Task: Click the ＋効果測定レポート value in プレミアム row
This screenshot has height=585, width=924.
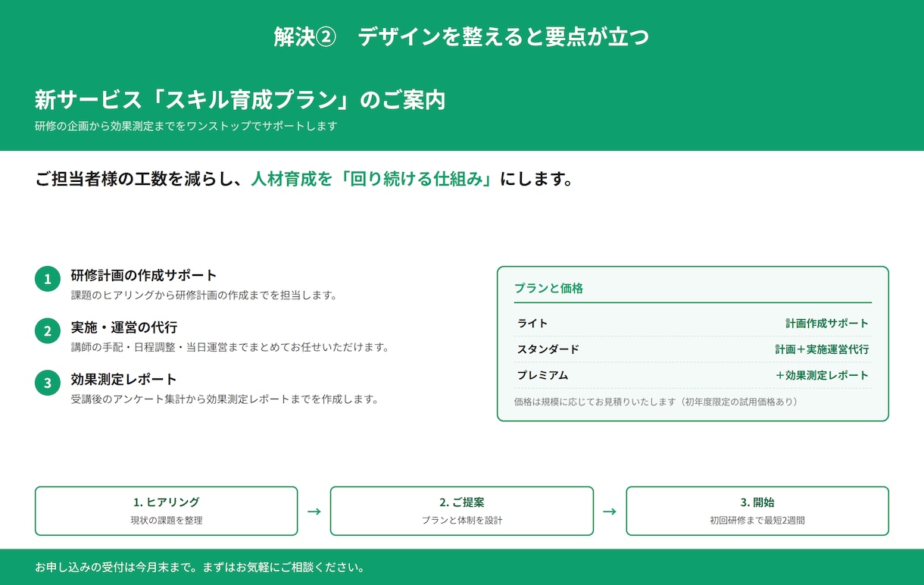Action: [x=822, y=375]
